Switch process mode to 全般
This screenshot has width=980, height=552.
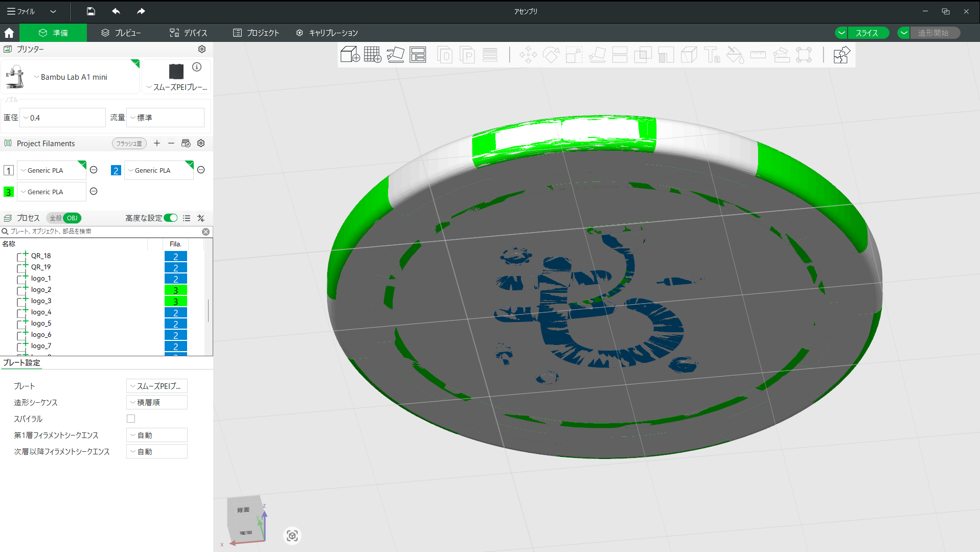coord(55,218)
